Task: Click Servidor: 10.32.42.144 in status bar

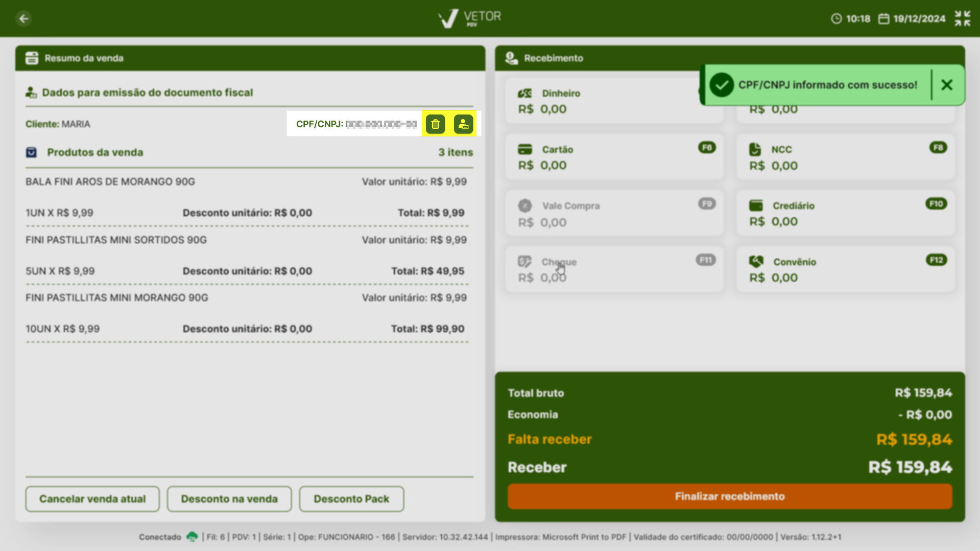Action: pyautogui.click(x=445, y=537)
